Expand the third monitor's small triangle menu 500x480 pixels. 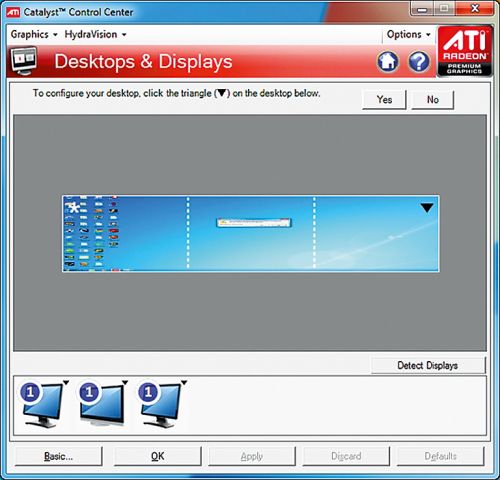[x=184, y=382]
